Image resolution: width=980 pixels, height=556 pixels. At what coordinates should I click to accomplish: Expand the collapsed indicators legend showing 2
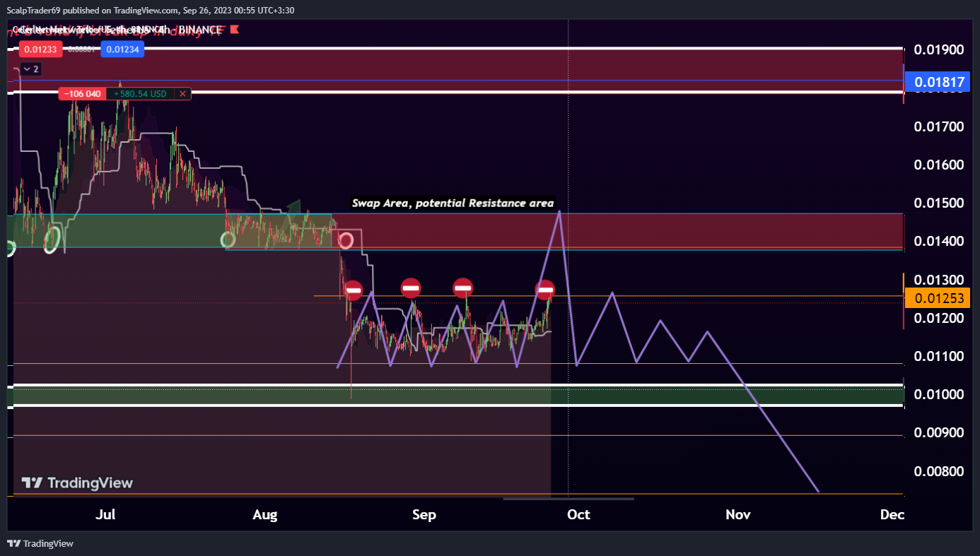30,69
